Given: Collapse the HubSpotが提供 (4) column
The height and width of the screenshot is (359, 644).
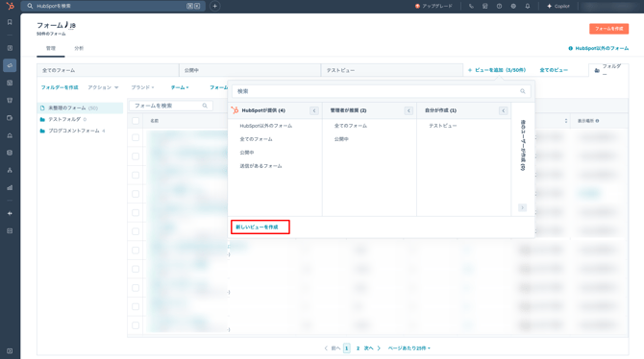Looking at the screenshot, I should click(314, 110).
